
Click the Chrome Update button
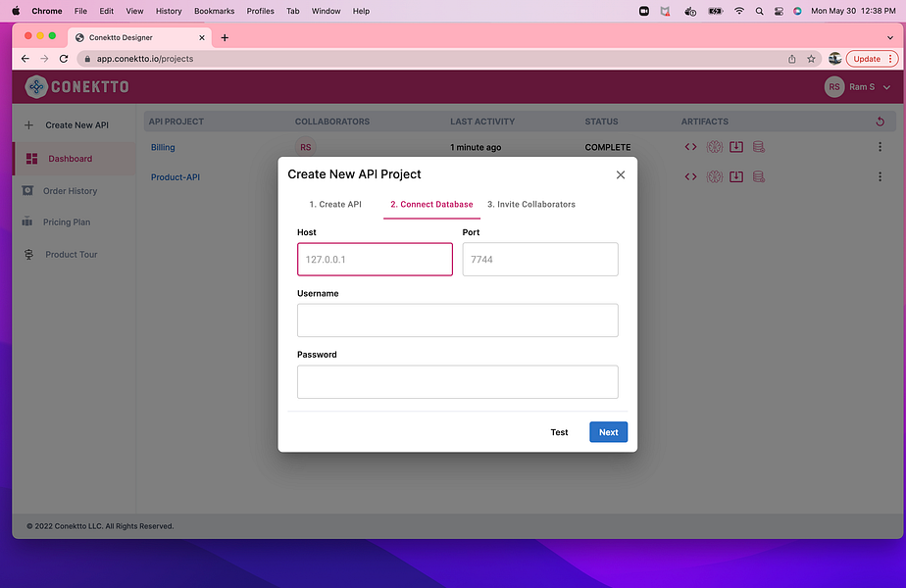click(x=872, y=59)
